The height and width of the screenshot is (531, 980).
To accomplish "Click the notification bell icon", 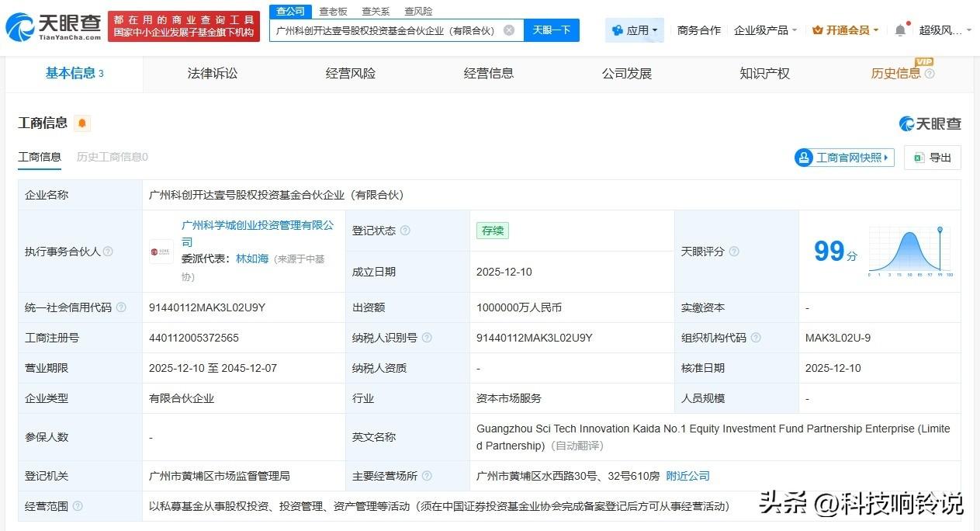I will coord(900,30).
